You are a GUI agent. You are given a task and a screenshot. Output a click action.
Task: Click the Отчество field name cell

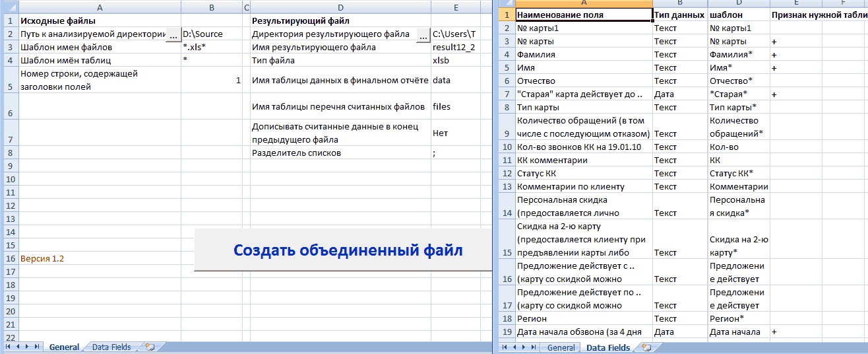pos(583,81)
